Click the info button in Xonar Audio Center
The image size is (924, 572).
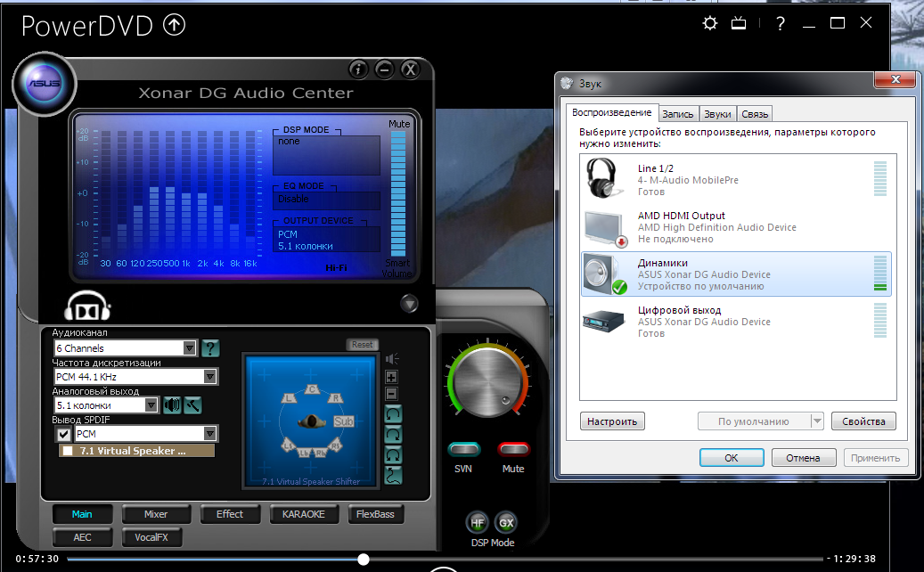[x=358, y=69]
